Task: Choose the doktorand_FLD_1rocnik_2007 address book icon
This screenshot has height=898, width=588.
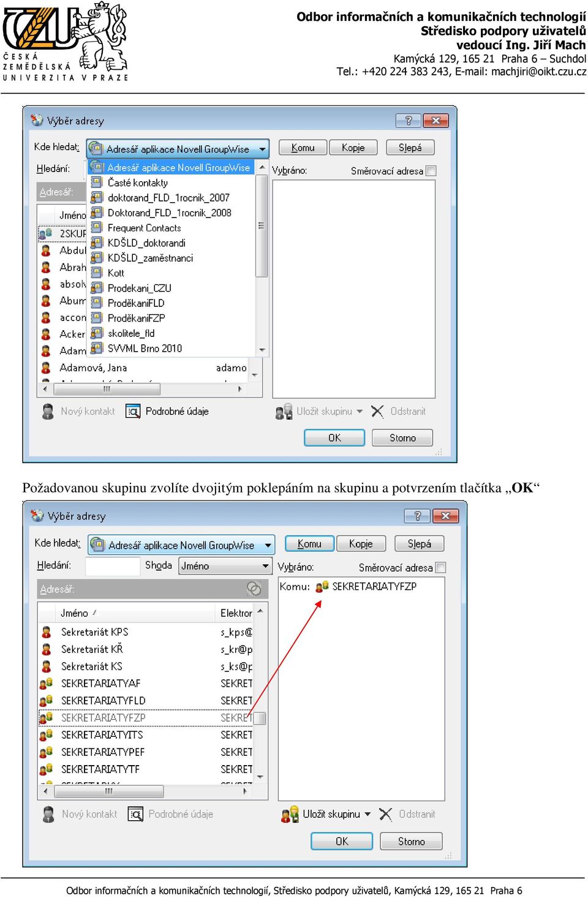Action: point(97,197)
